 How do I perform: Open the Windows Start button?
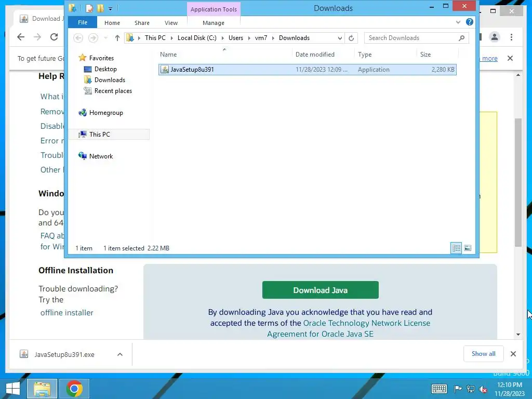pyautogui.click(x=12, y=389)
